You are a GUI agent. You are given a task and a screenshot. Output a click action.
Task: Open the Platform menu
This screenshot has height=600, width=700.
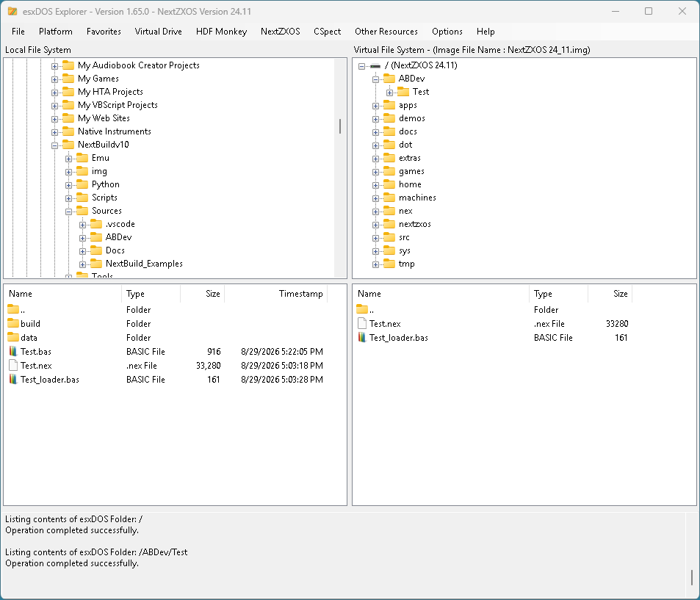pyautogui.click(x=55, y=32)
